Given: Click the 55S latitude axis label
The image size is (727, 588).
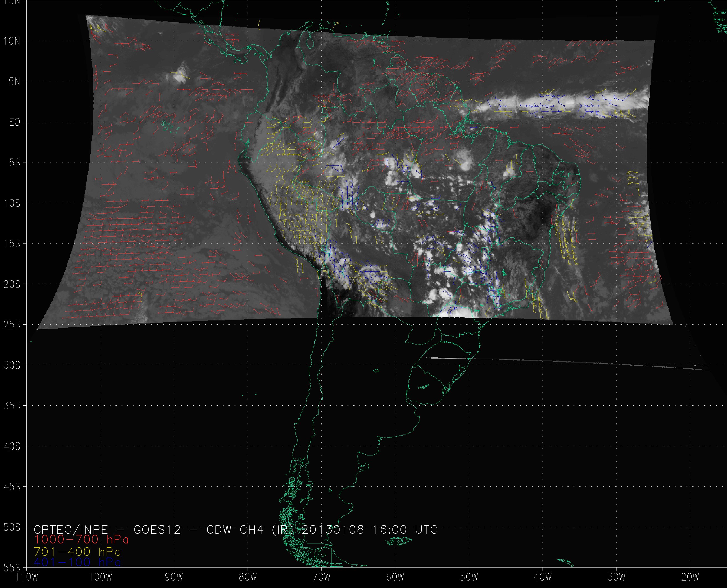Looking at the screenshot, I should [x=12, y=568].
